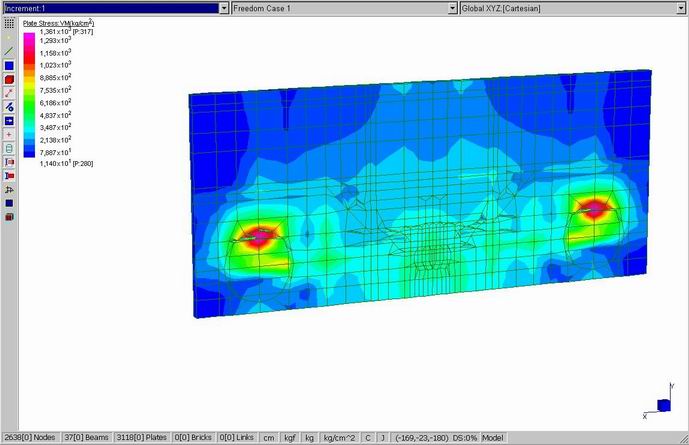Click the blue box with arrow icon

pyautogui.click(x=9, y=121)
